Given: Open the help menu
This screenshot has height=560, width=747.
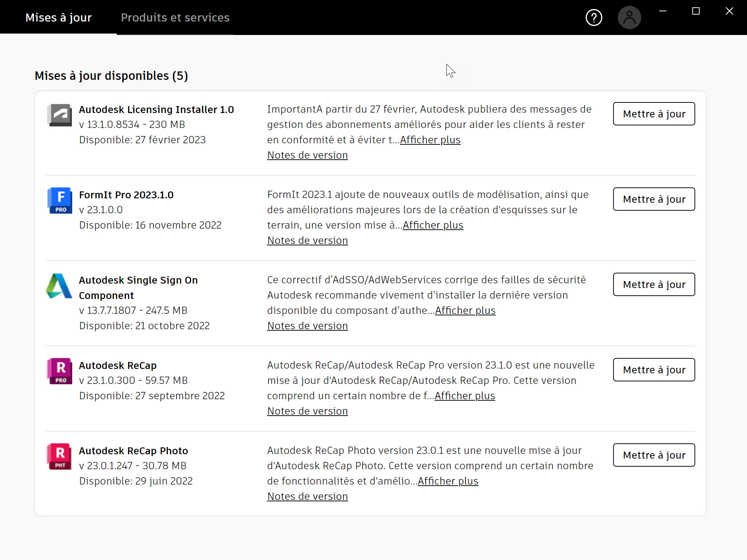Looking at the screenshot, I should pyautogui.click(x=594, y=17).
